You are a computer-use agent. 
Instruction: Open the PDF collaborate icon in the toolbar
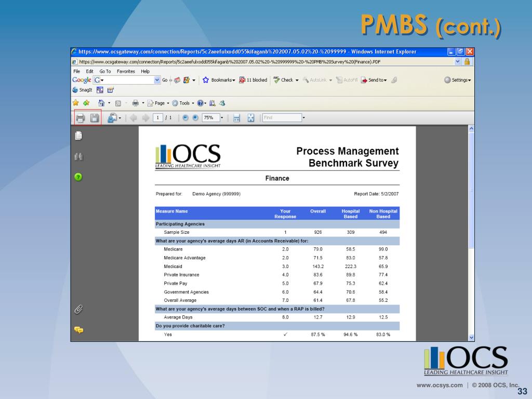[112, 118]
